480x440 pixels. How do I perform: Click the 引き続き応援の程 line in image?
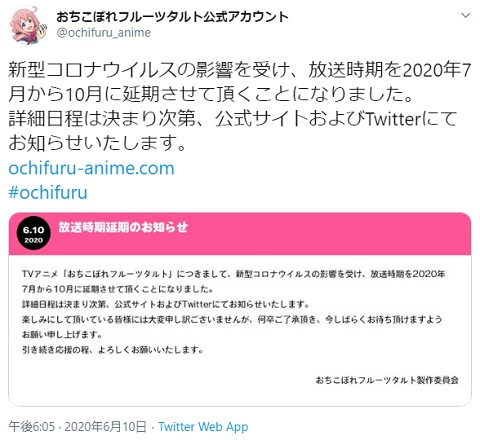tap(113, 350)
